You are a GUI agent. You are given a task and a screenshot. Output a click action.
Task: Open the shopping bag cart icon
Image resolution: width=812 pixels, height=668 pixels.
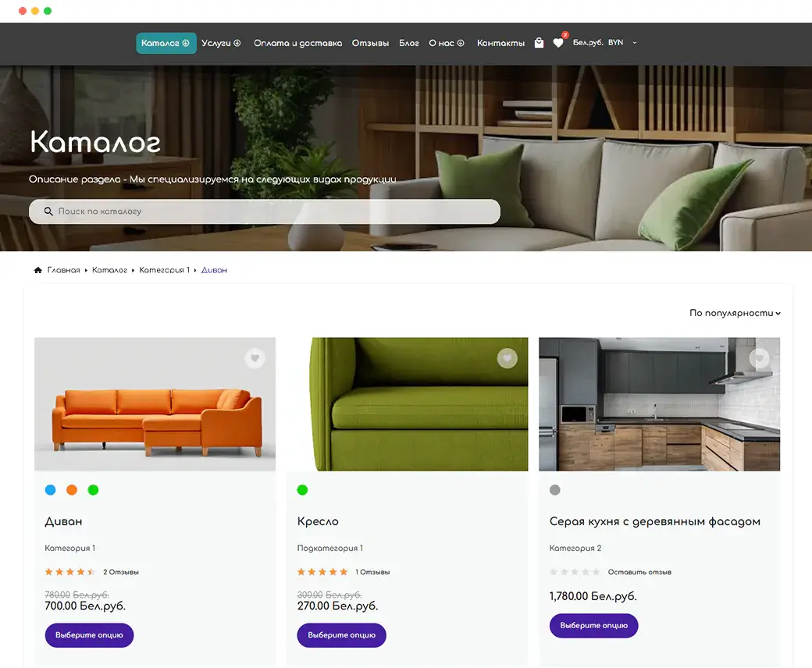coord(539,43)
